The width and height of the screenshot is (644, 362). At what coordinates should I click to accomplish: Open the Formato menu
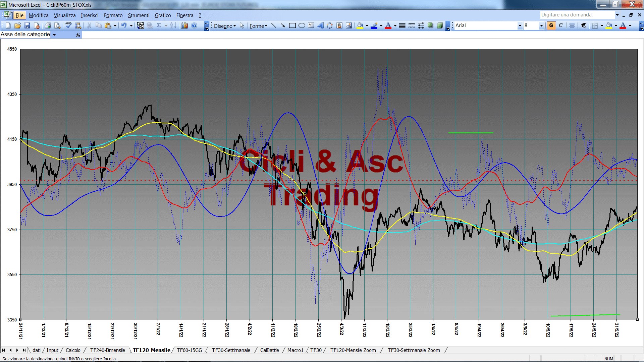tap(113, 15)
